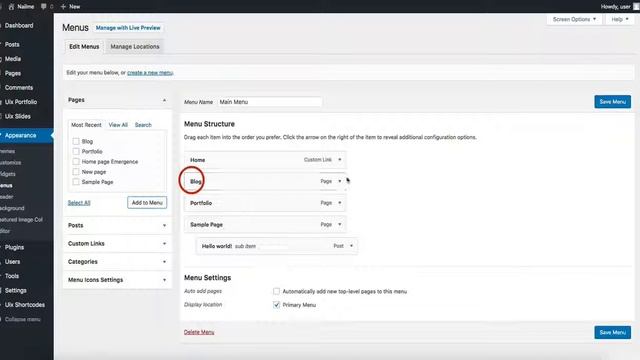Viewport: 640px width, 360px height.
Task: Expand the Sample Page menu item arrow
Action: (x=340, y=224)
